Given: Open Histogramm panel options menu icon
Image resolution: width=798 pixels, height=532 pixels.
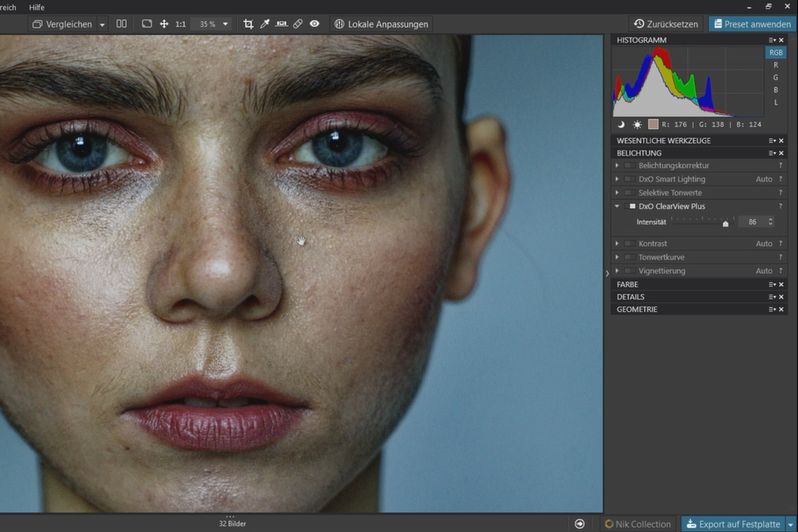Looking at the screenshot, I should [772, 40].
